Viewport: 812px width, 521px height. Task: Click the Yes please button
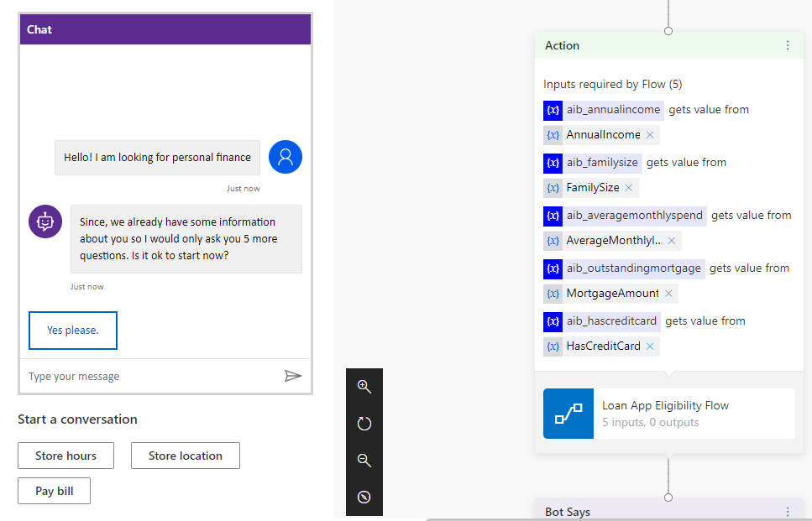72,330
